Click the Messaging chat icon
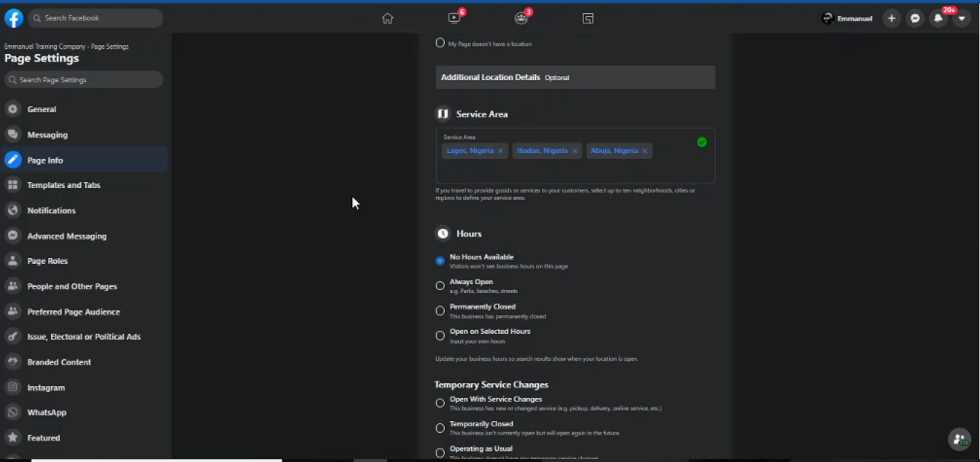This screenshot has height=462, width=980. (x=12, y=135)
